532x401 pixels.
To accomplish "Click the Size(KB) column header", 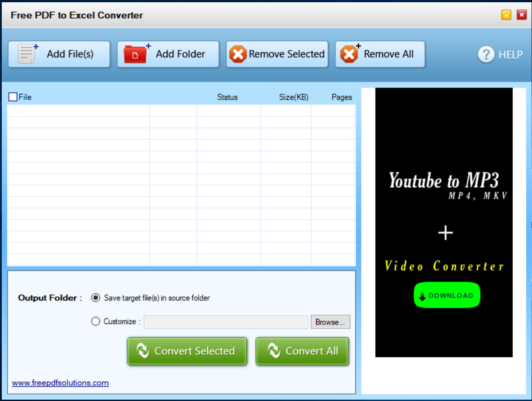I will (293, 97).
